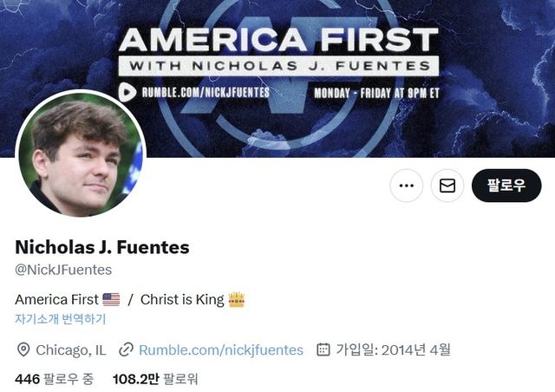Click the calendar icon beside join date
The width and height of the screenshot is (555, 392).
pos(323,350)
